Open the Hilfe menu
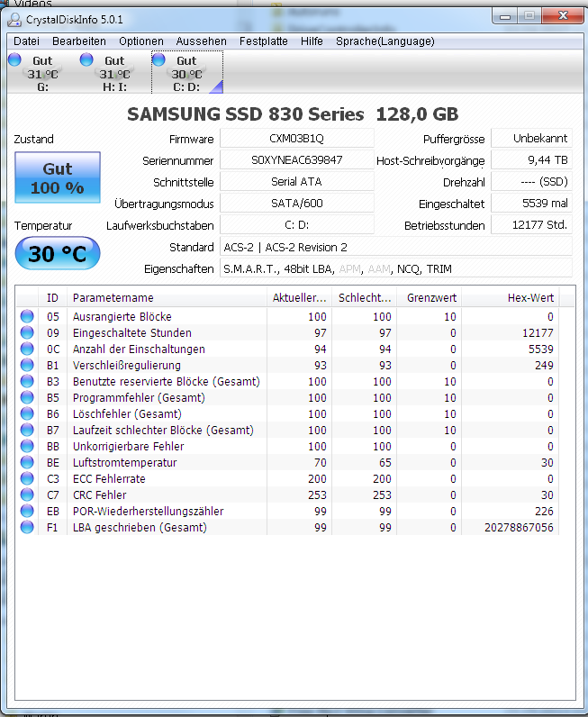The height and width of the screenshot is (717, 588). tap(312, 41)
